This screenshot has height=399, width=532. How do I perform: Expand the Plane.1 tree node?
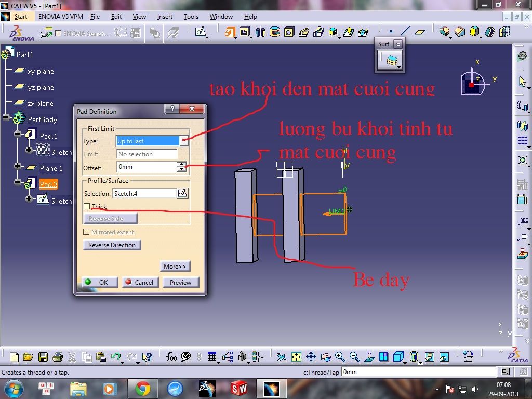(x=17, y=166)
